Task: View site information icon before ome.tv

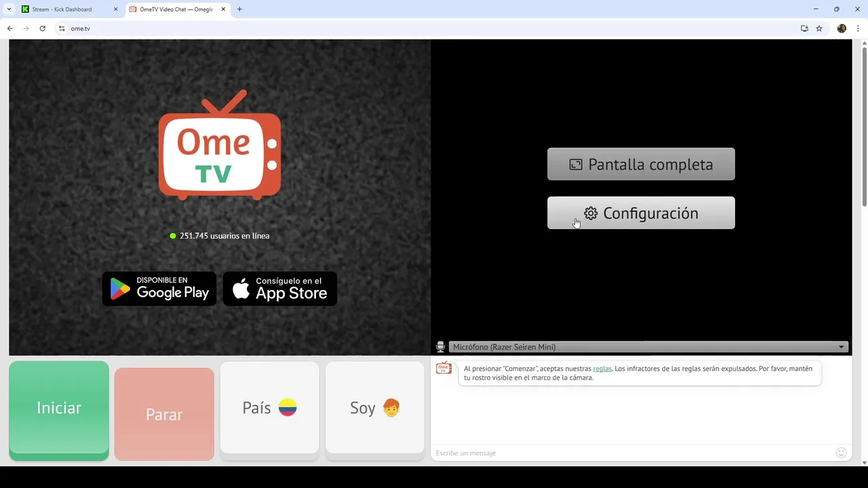Action: point(62,28)
